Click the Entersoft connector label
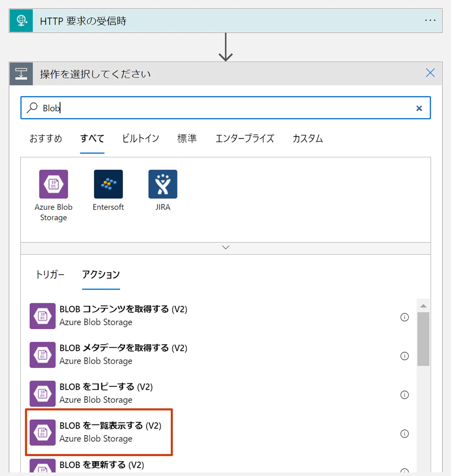Viewport: 451px width, 476px height. coord(108,207)
